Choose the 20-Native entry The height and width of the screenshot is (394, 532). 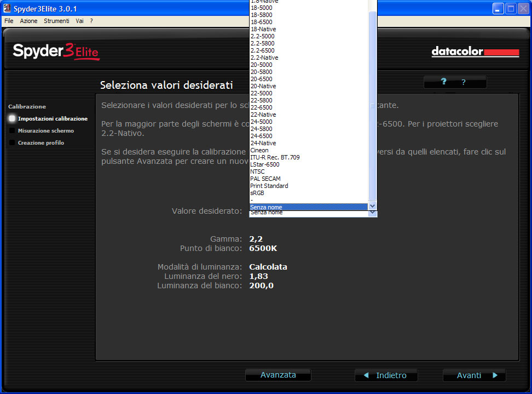[x=309, y=86]
